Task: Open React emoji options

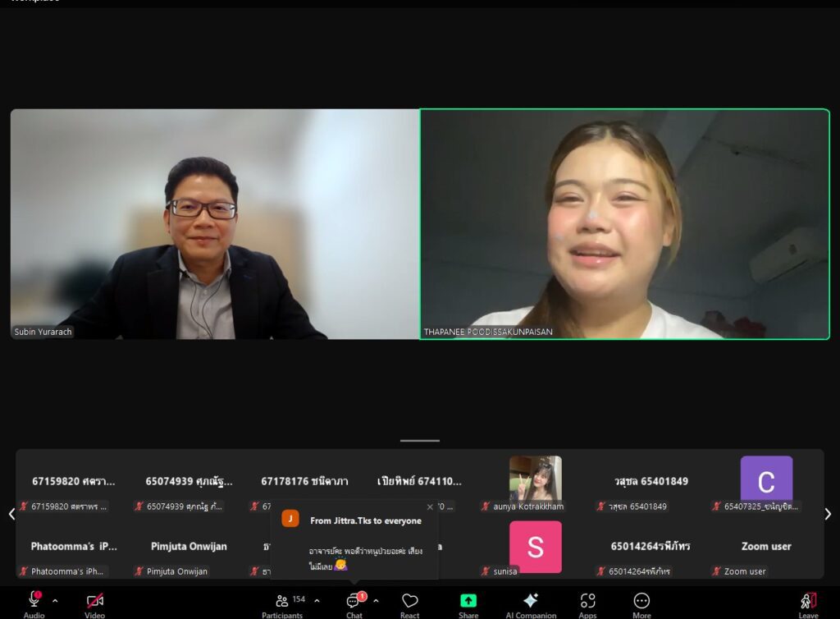Action: click(410, 605)
